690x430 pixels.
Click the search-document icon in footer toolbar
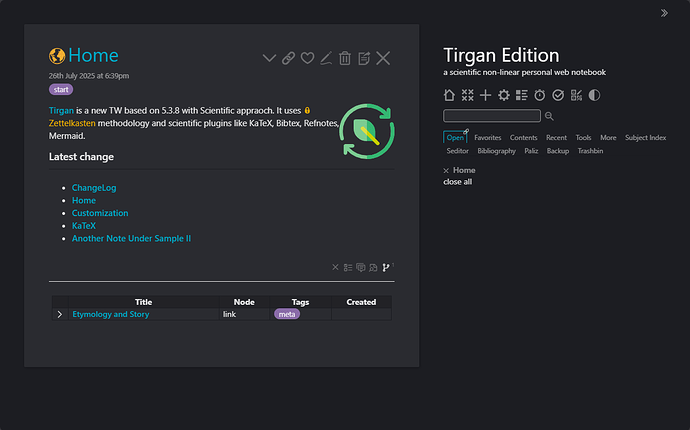[373, 267]
